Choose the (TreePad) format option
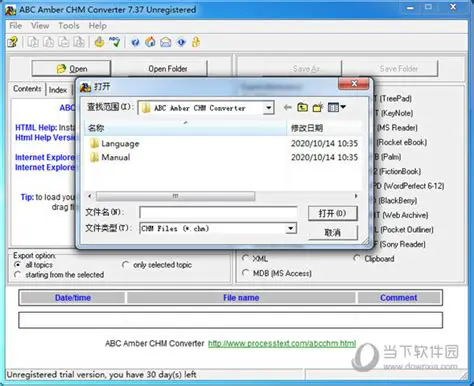Screen dimensions: 474x386 click(x=395, y=98)
